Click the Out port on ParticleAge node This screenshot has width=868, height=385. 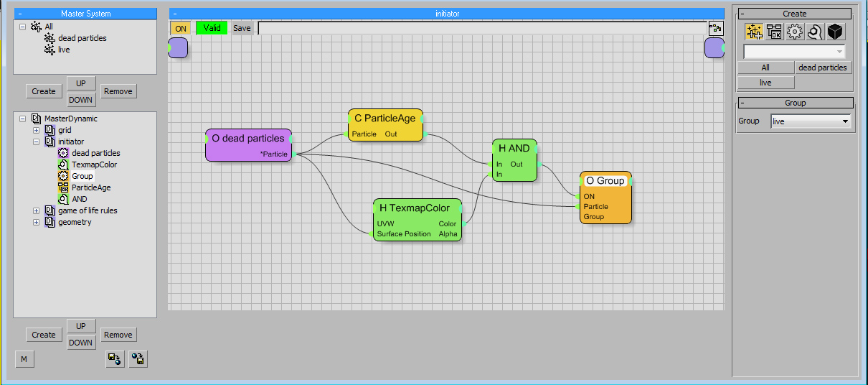[391, 134]
